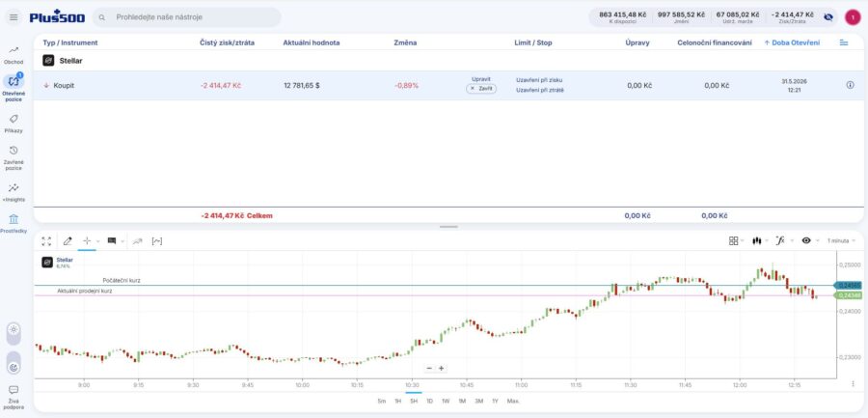This screenshot has height=418, width=868.
Task: Close the Stellar position with Zavřít
Action: (481, 88)
